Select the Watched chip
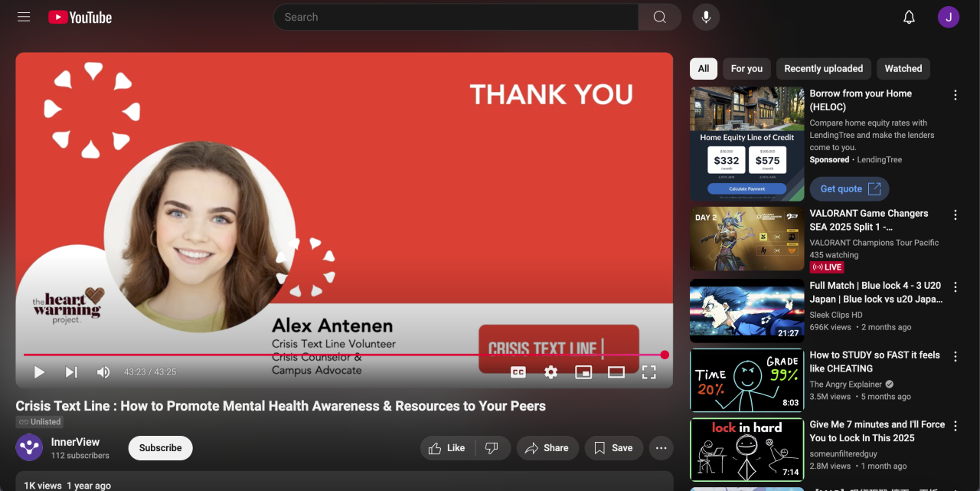The image size is (980, 491). (x=903, y=68)
